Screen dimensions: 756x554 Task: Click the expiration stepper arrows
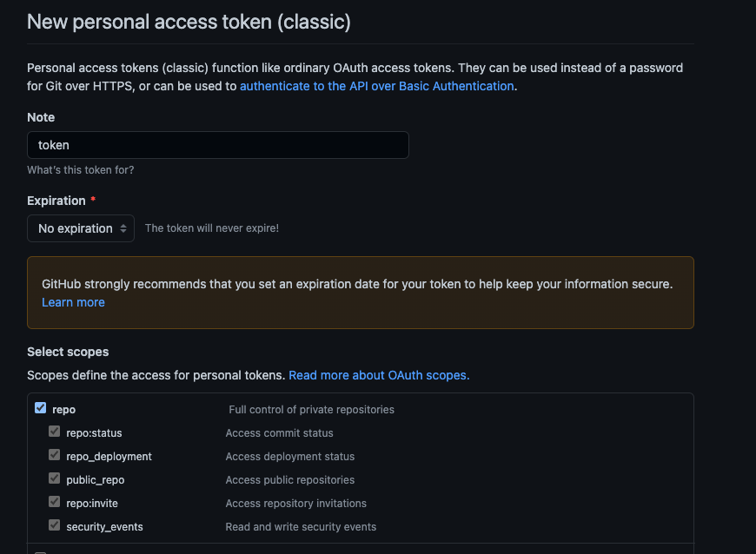122,228
